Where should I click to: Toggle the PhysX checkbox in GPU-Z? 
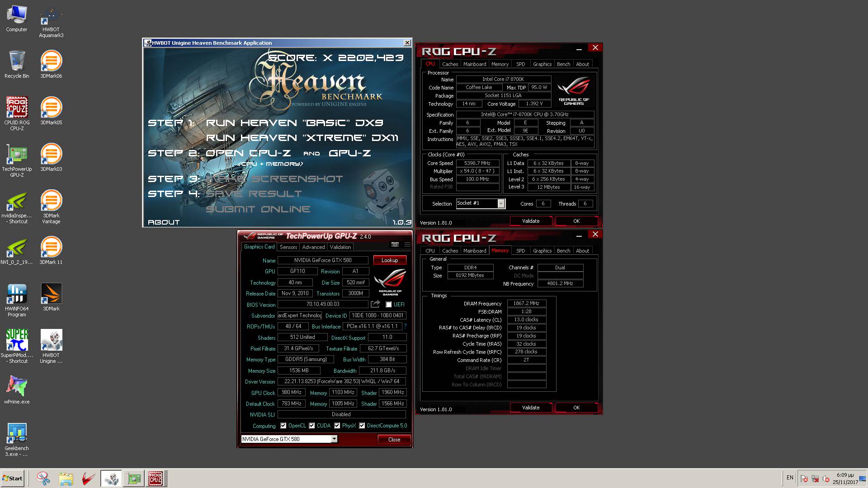337,426
